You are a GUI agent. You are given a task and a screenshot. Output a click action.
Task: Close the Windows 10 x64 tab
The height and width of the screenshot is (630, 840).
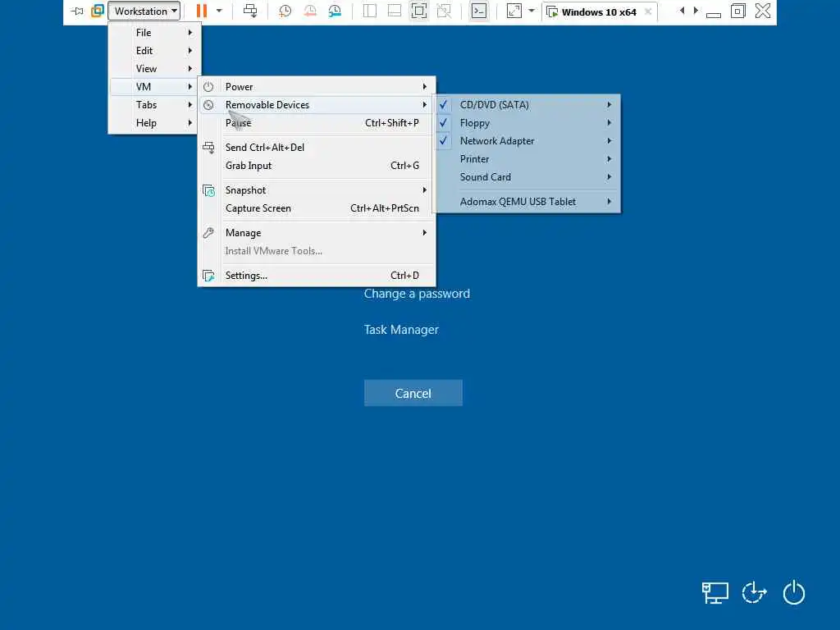(648, 11)
